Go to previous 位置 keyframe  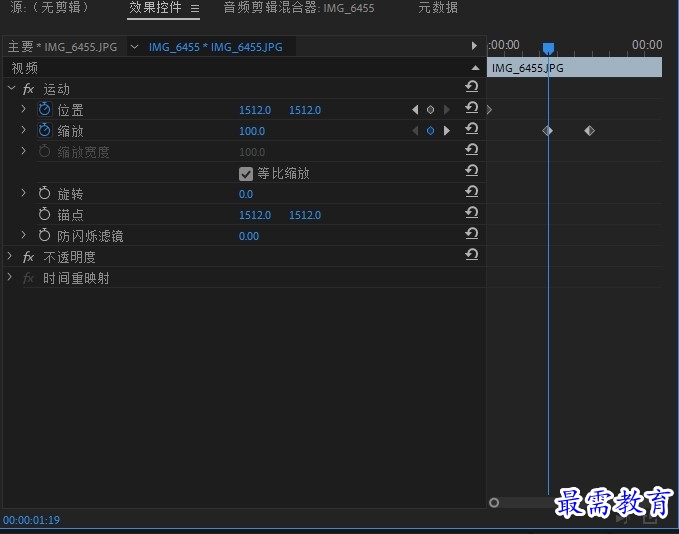click(x=415, y=110)
